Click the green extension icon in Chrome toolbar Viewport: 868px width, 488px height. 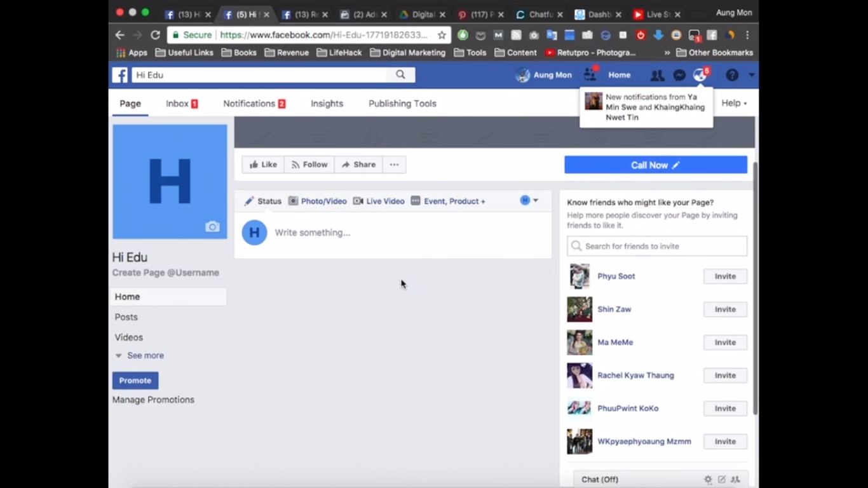463,35
